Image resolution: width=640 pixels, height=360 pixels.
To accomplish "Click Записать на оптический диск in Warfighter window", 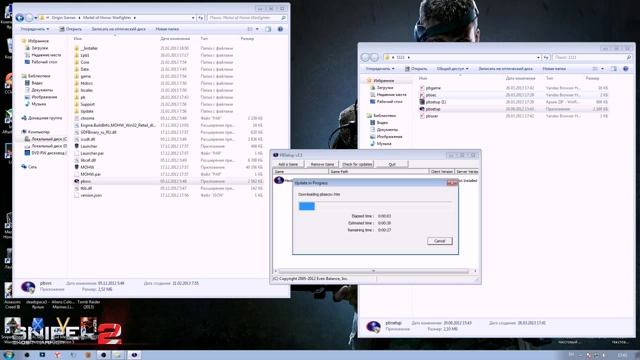I will pyautogui.click(x=118, y=29).
